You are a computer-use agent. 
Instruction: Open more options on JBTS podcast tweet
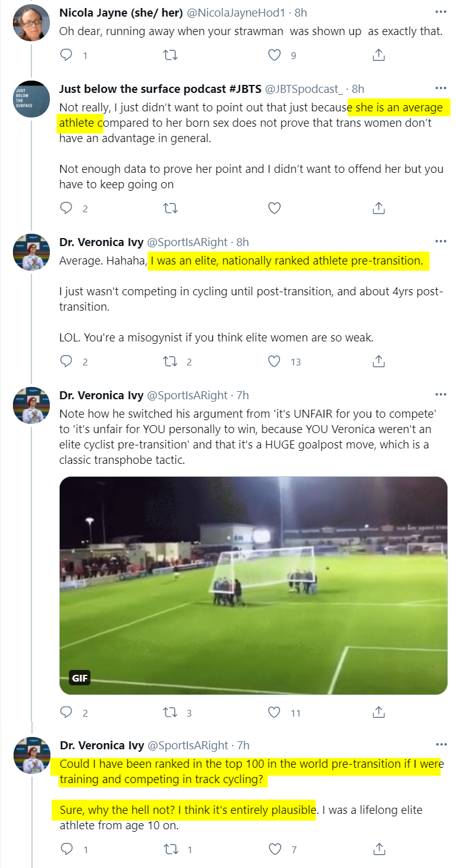(441, 89)
